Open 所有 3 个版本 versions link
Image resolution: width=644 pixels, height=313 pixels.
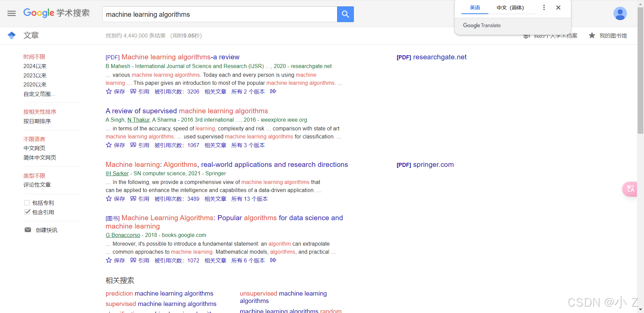click(x=248, y=145)
